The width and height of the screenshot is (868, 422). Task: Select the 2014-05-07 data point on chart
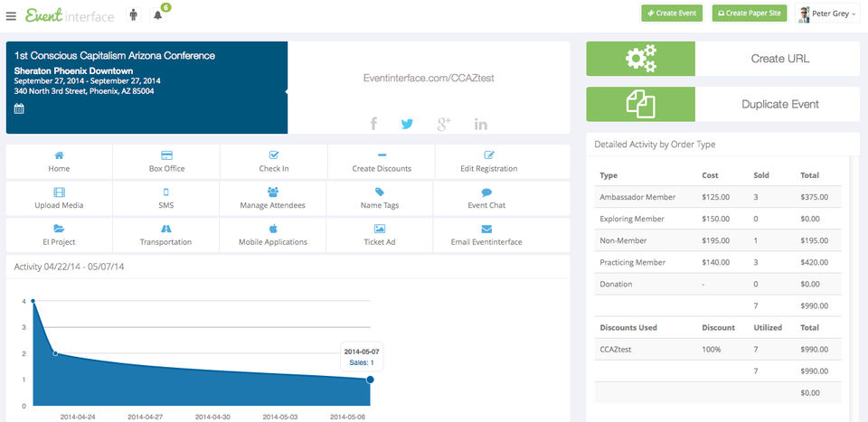point(370,380)
